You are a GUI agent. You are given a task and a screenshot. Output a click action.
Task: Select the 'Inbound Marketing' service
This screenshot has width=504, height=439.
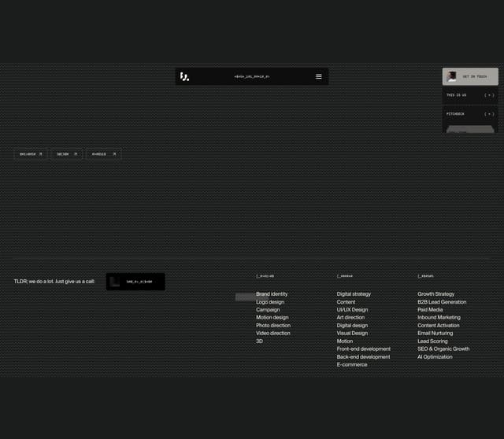tap(439, 317)
